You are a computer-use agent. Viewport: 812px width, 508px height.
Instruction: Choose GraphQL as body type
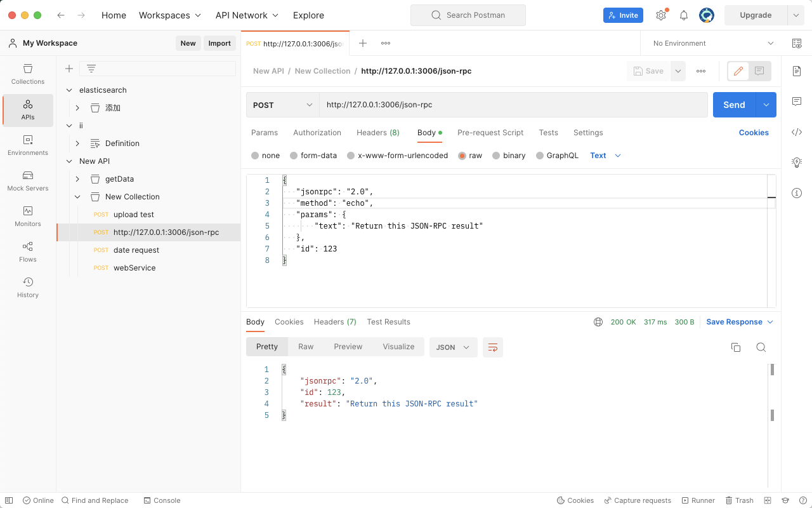540,156
